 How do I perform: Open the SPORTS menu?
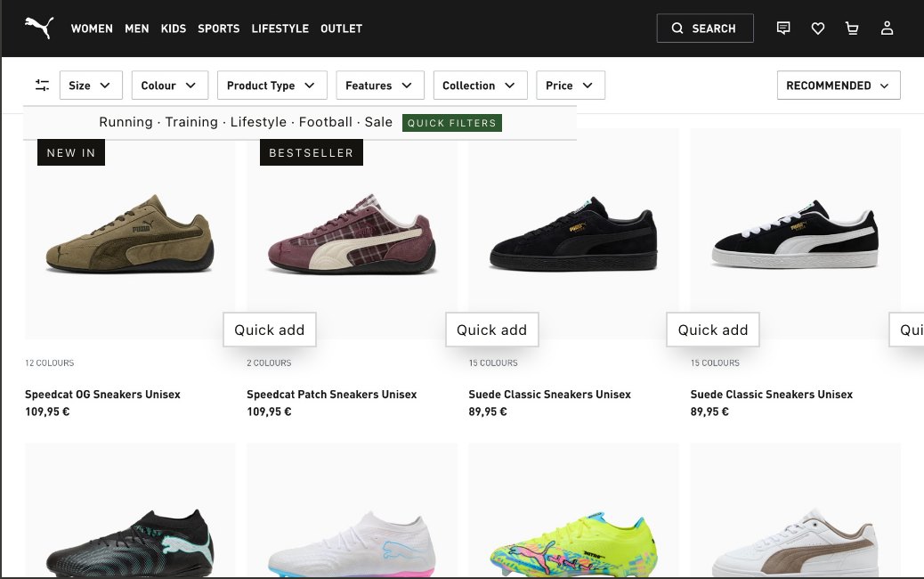tap(219, 29)
